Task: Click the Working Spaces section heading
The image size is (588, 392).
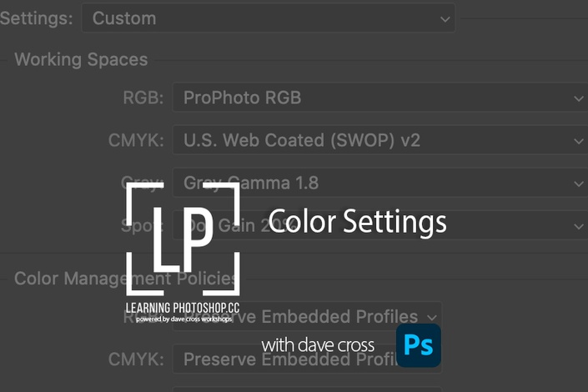Action: [81, 60]
